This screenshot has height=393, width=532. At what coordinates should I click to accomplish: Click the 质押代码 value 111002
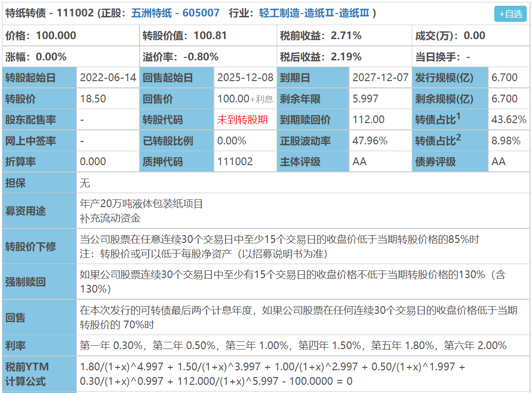pos(235,162)
